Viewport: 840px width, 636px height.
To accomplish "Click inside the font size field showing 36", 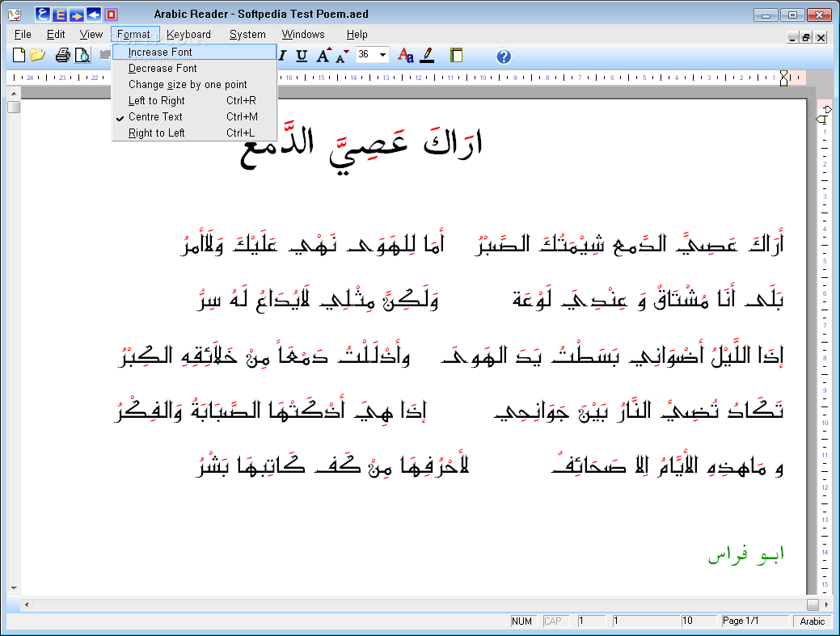I will click(366, 55).
